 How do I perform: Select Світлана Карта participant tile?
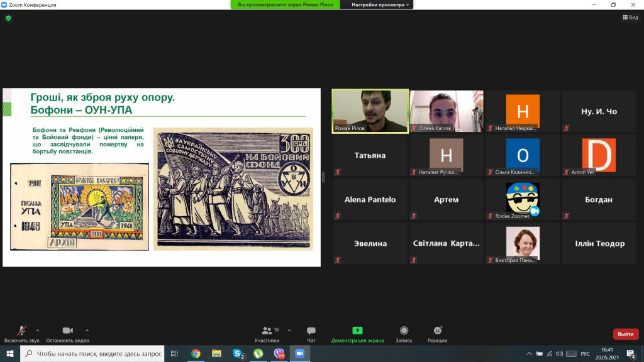click(x=447, y=243)
